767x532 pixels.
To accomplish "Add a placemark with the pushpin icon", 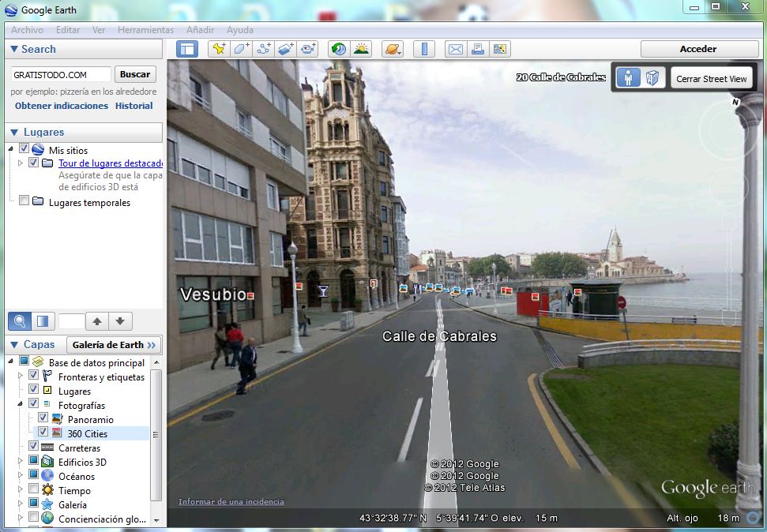I will point(219,49).
